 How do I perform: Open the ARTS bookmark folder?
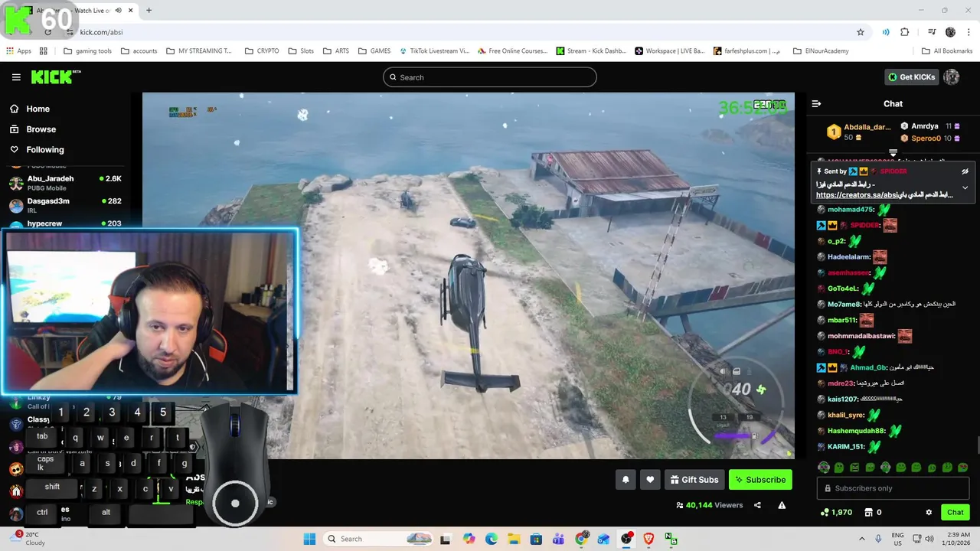pos(335,51)
